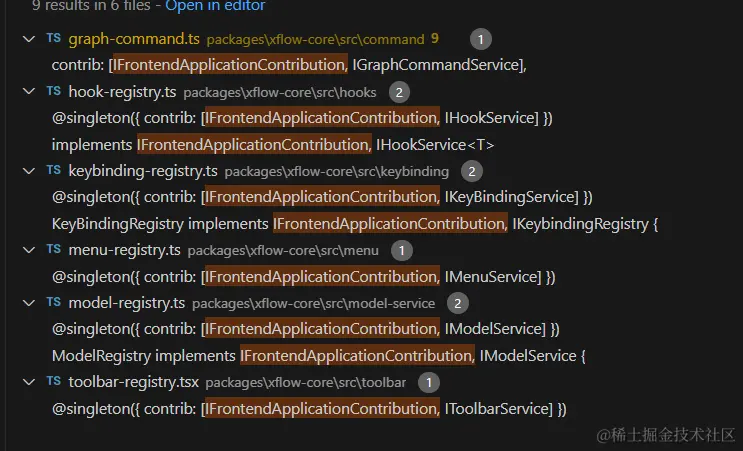Click the TS icon of hook-registry.ts
743x451 pixels.
54,90
